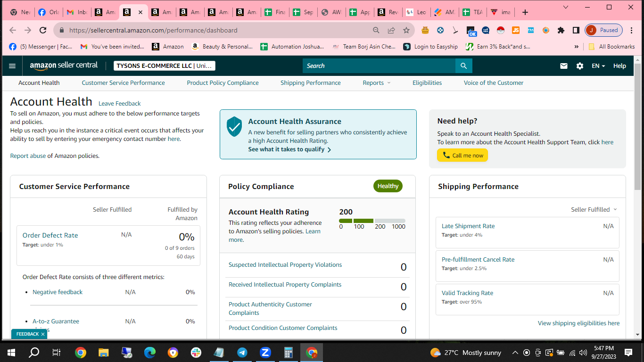This screenshot has height=362, width=644.
Task: Open Telegram from the taskbar
Action: [x=242, y=353]
